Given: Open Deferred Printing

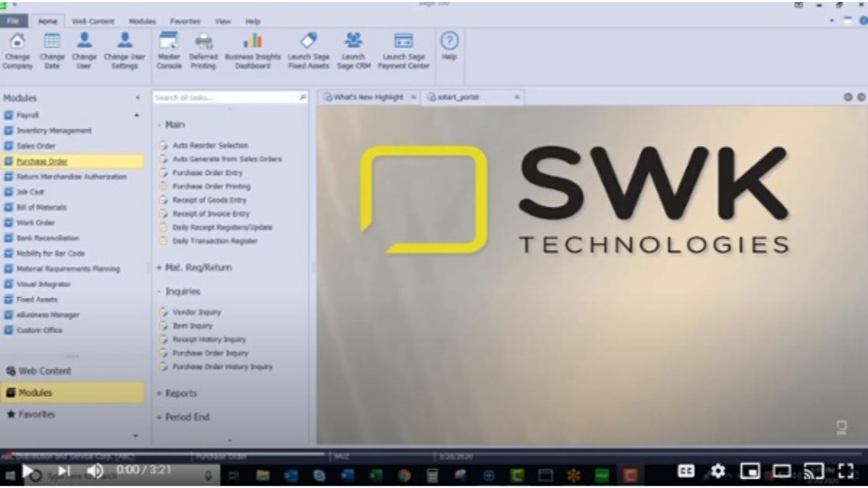Looking at the screenshot, I should coord(203,51).
